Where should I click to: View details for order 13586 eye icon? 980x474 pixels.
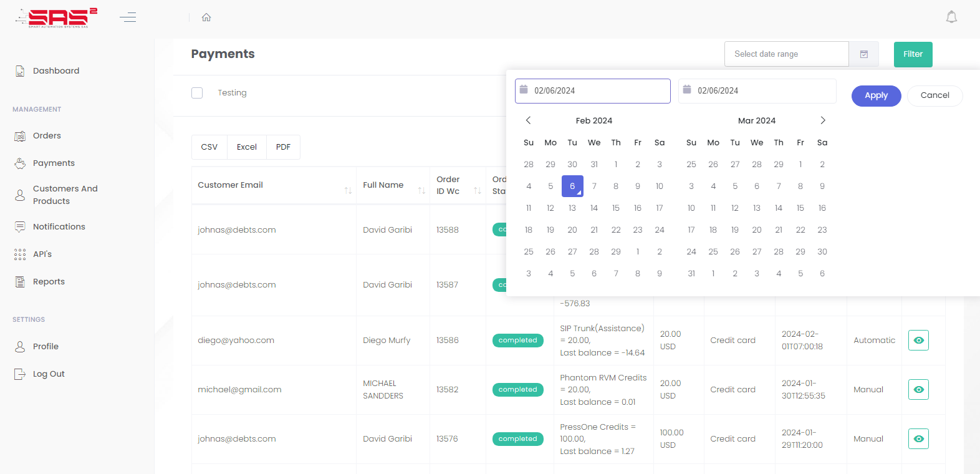pos(918,341)
